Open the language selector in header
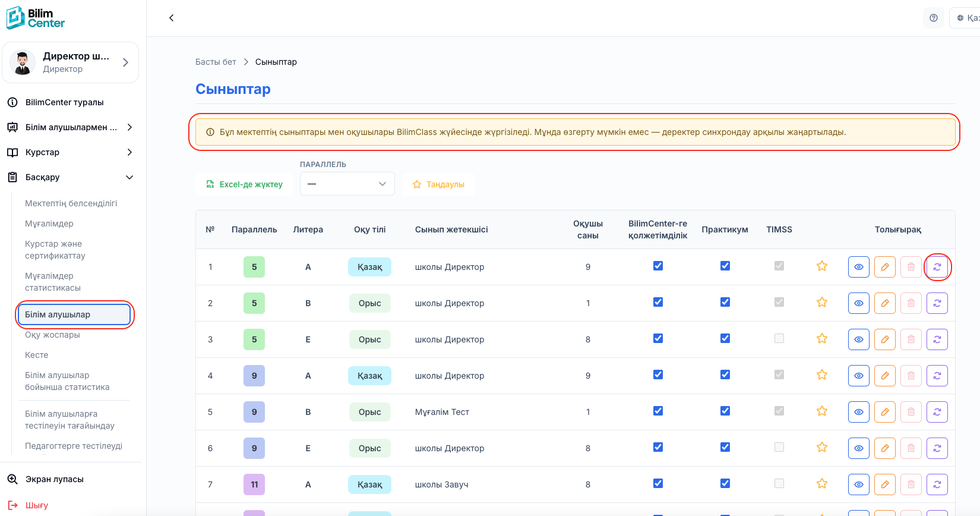The width and height of the screenshot is (980, 516). click(965, 18)
